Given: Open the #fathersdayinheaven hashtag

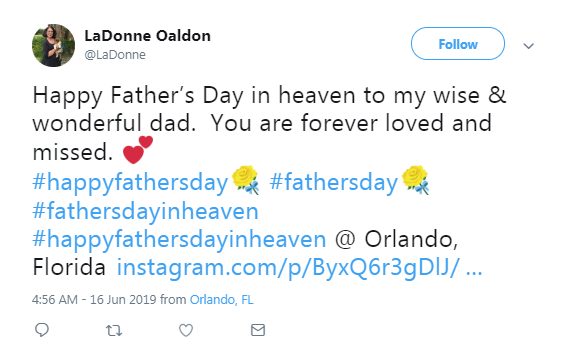Looking at the screenshot, I should (146, 211).
